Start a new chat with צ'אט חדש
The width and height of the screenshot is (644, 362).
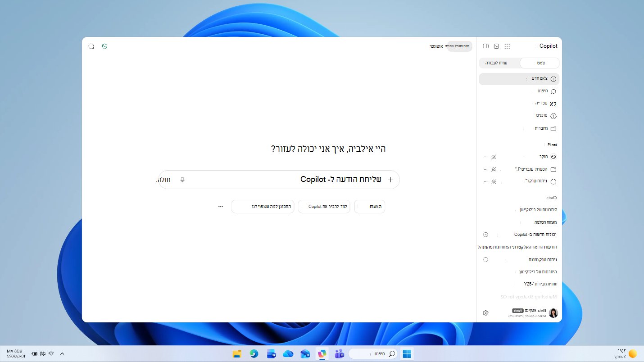coord(519,79)
